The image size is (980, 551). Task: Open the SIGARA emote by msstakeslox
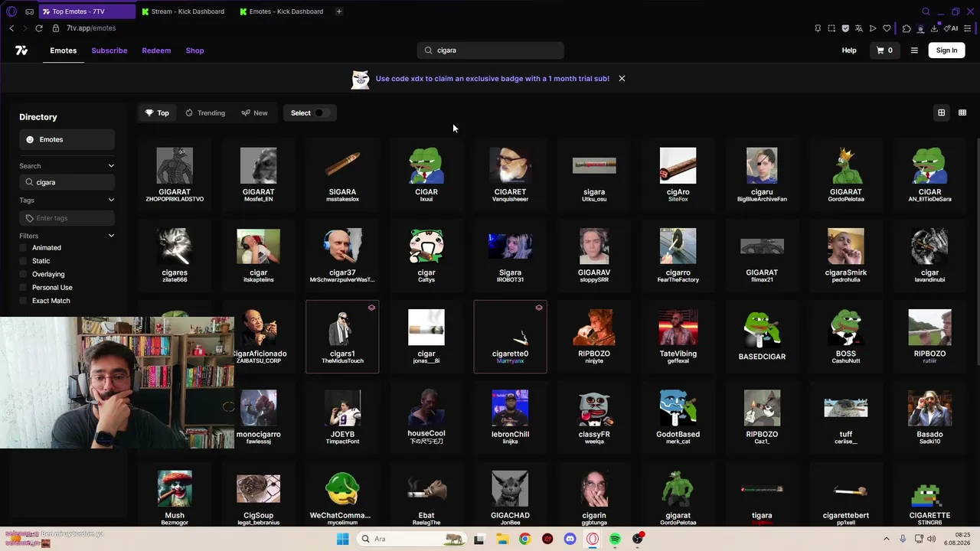[x=342, y=174]
